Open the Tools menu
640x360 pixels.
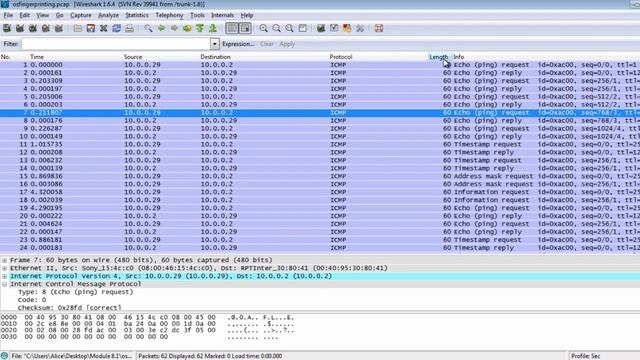pyautogui.click(x=197, y=15)
